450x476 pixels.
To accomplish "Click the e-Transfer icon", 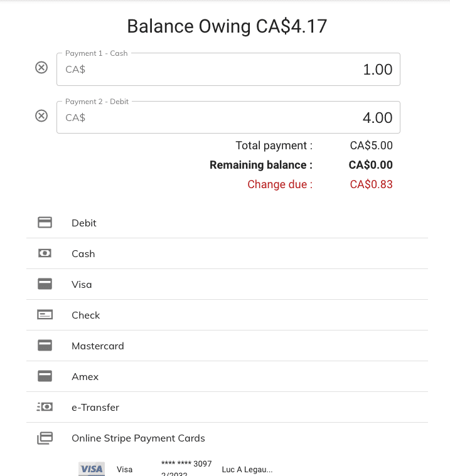I will pyautogui.click(x=45, y=407).
